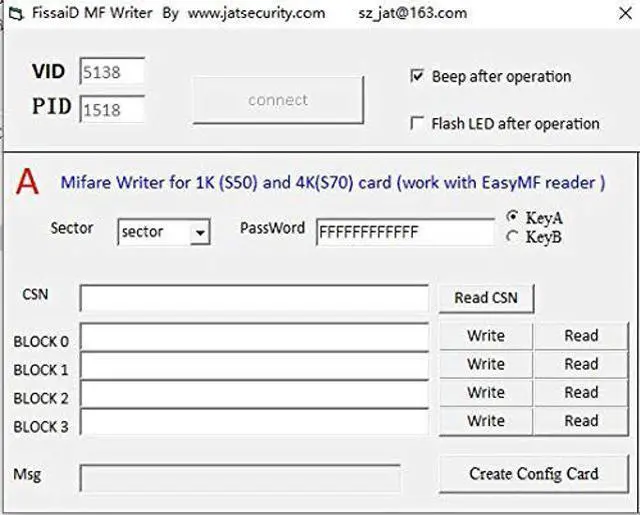Read data from BLOCK 0

pyautogui.click(x=581, y=336)
